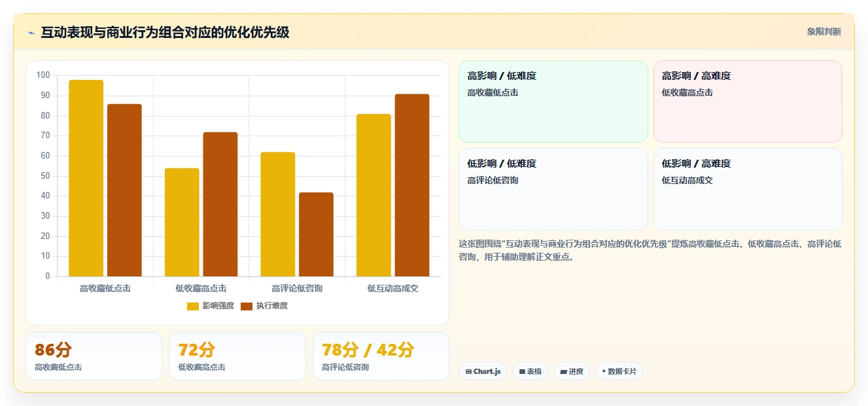Click the 执行难度 bar for 高收藏低点击

pyautogui.click(x=124, y=190)
